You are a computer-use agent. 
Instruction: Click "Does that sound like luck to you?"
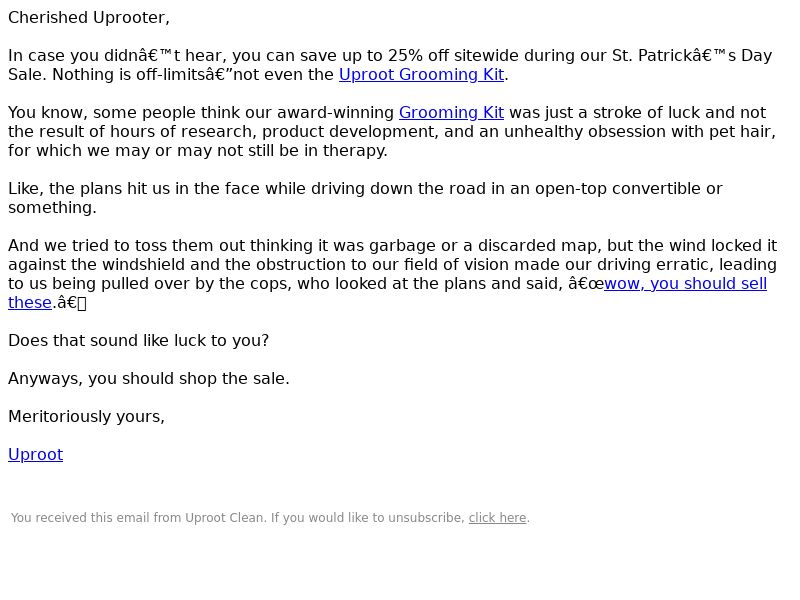[x=138, y=341]
